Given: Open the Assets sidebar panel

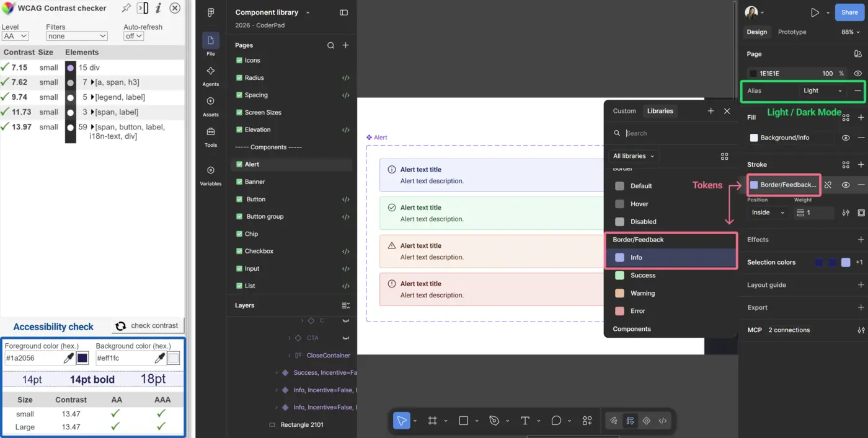Looking at the screenshot, I should pyautogui.click(x=211, y=106).
